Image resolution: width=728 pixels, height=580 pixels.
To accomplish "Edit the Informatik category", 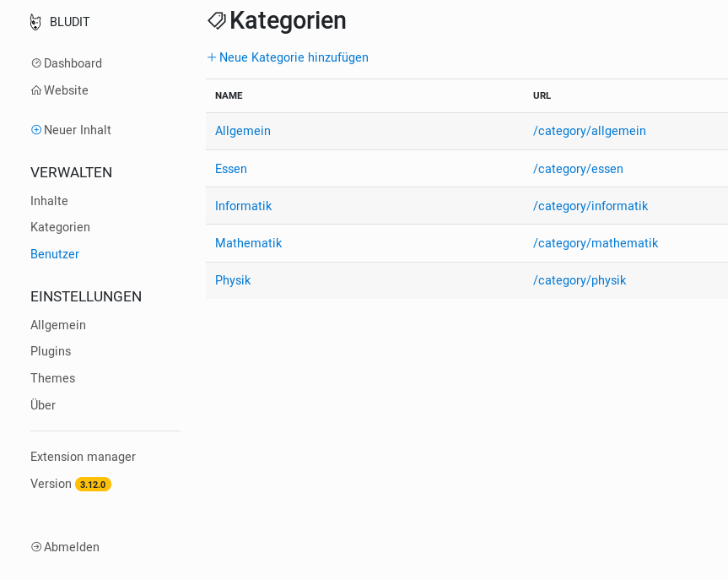I will tap(243, 206).
